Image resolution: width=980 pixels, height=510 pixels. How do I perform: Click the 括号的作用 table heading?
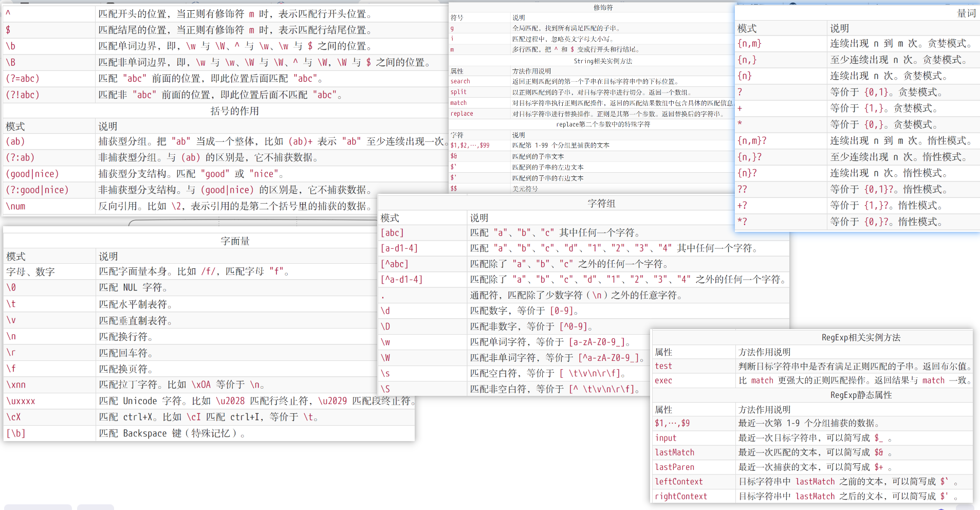tap(235, 111)
